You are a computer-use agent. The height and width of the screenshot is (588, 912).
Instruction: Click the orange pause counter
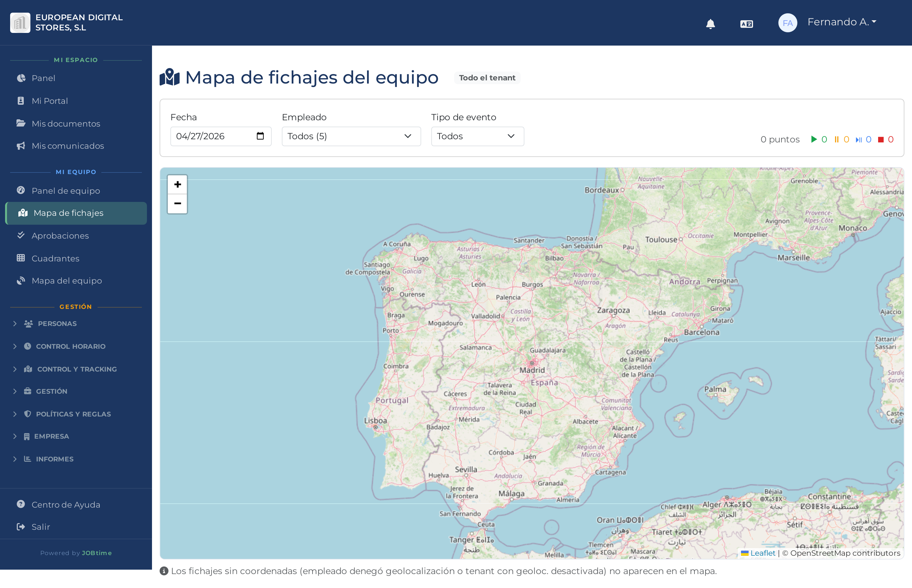837,139
